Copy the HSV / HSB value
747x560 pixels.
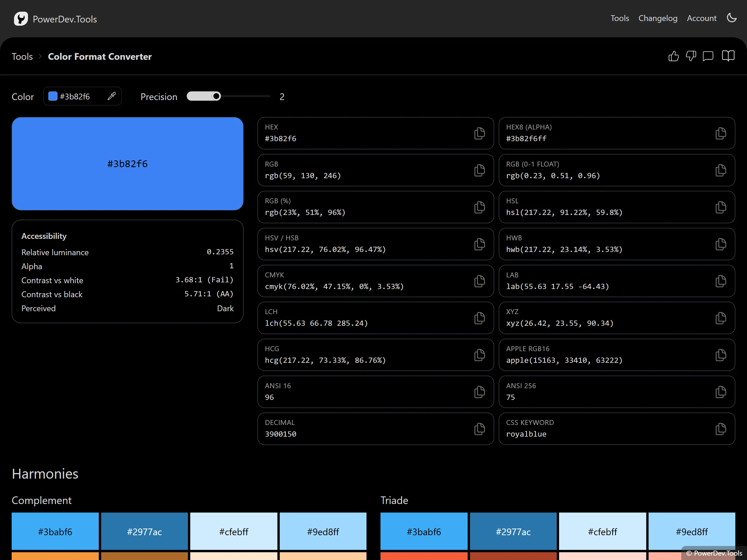(x=479, y=244)
